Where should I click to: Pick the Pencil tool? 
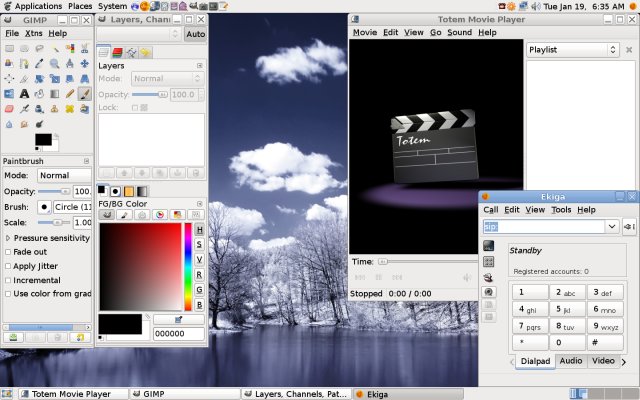coord(69,93)
